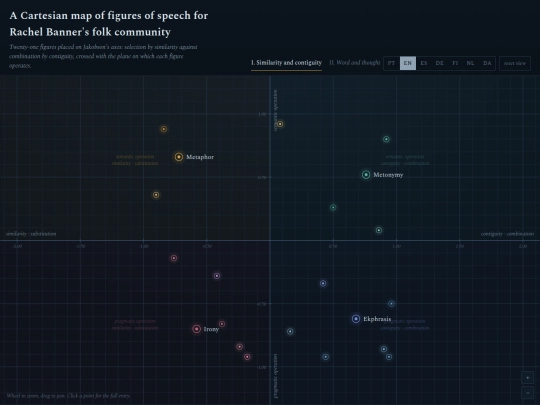Switch to Similarity and contiguity tab
This screenshot has height=405, width=540.
pos(286,63)
